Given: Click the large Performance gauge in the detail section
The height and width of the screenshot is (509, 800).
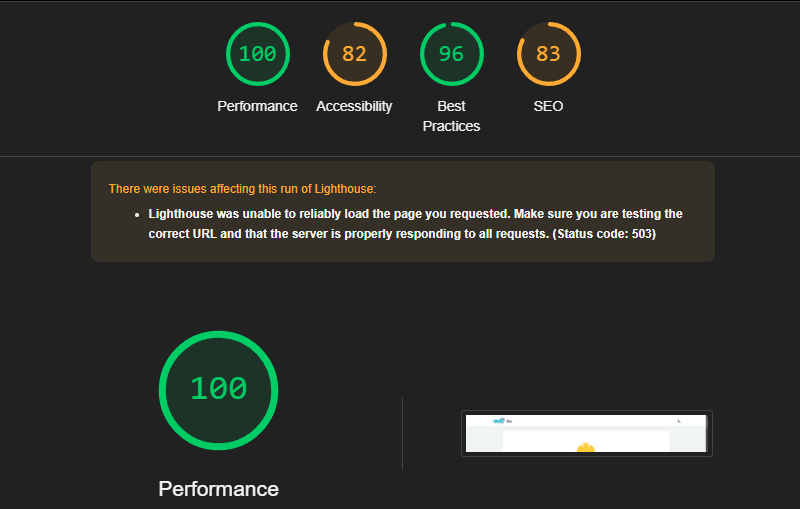Looking at the screenshot, I should tap(218, 390).
